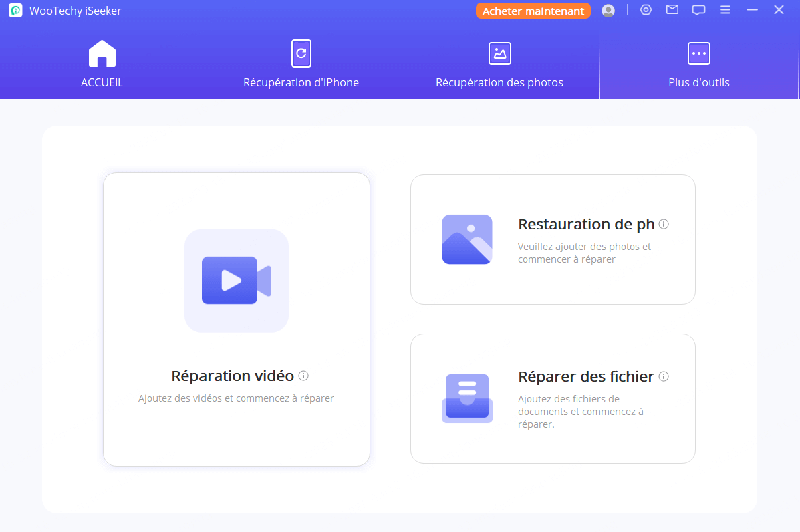Screen dimensions: 800x532
Task: Show info next to Réparation vidéo
Action: point(303,376)
